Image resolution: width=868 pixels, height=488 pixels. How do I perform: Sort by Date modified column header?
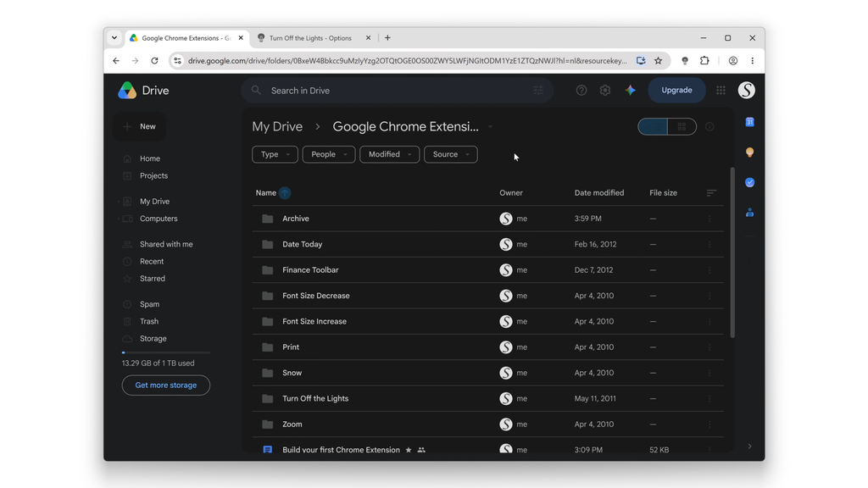click(599, 192)
